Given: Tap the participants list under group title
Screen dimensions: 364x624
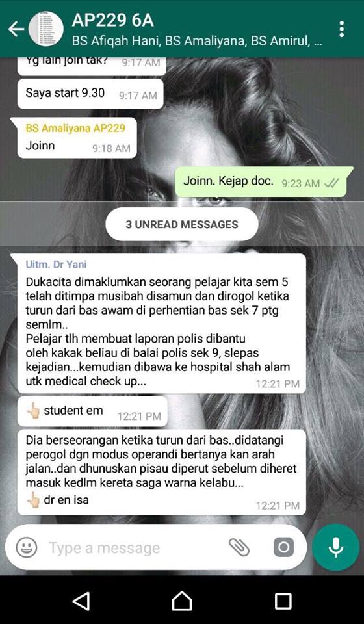Looking at the screenshot, I should pos(197,42).
